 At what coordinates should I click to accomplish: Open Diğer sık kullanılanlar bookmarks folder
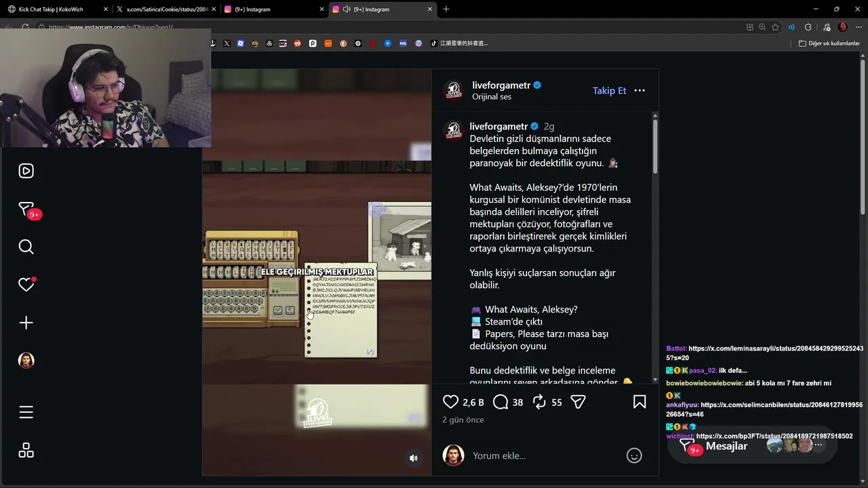(x=829, y=43)
